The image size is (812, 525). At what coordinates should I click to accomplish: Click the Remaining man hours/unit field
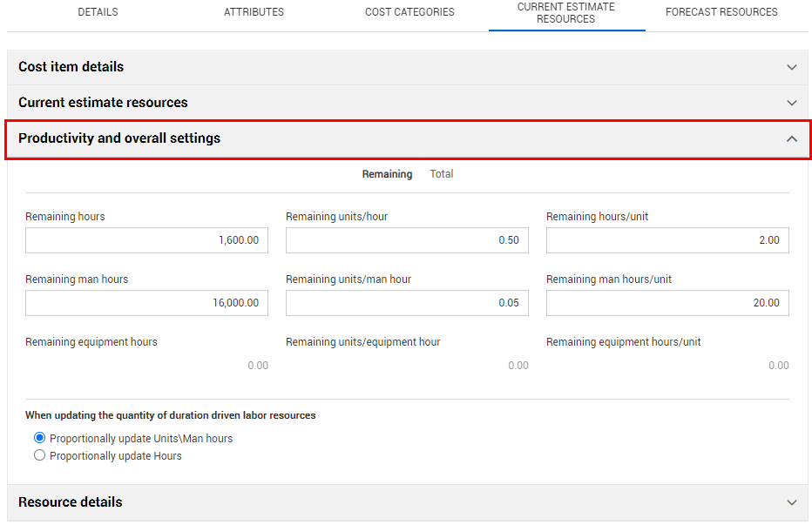667,303
